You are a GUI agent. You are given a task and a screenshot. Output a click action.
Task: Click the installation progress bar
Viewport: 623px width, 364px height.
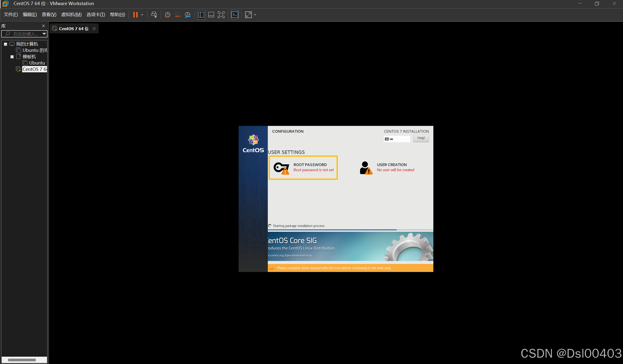[350, 230]
